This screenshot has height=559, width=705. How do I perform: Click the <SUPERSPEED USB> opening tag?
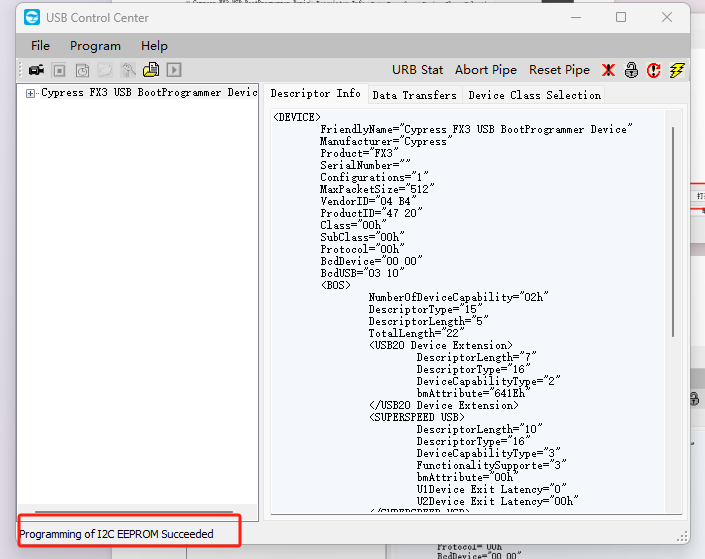pos(416,417)
